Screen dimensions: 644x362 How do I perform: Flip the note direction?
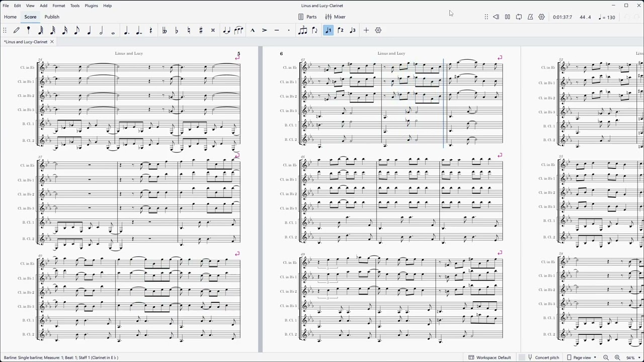point(314,30)
